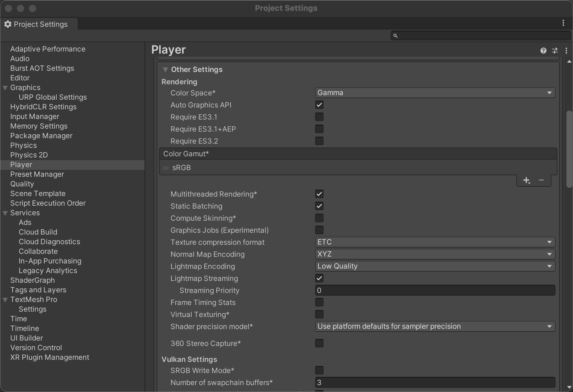Screen dimensions: 573x392
Task: Click the Number of swapchain buffers field
Action: [x=435, y=382]
